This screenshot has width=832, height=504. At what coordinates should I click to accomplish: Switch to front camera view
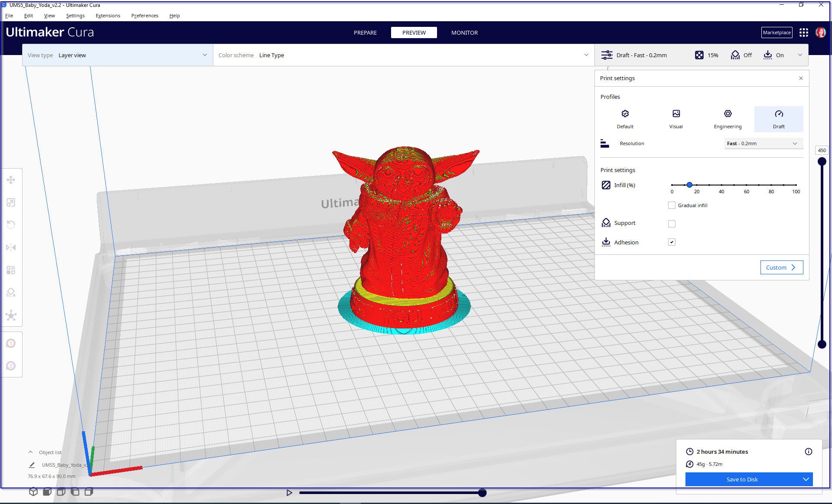[47, 491]
